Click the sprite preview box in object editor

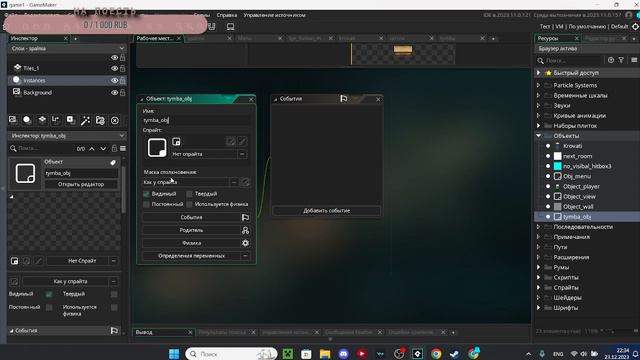[x=157, y=147]
